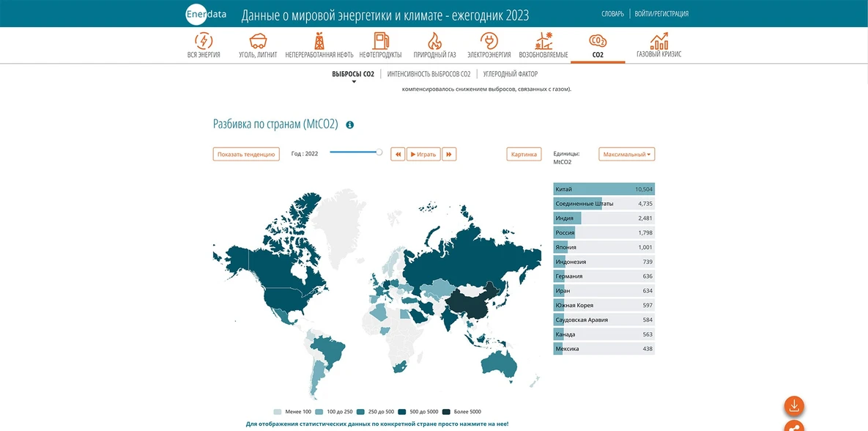
Task: Select the Китай bar in the ranking
Action: coord(604,189)
